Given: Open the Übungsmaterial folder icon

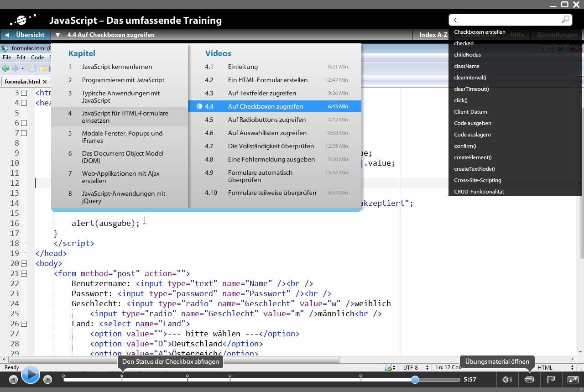Looking at the screenshot, I should coord(528,379).
